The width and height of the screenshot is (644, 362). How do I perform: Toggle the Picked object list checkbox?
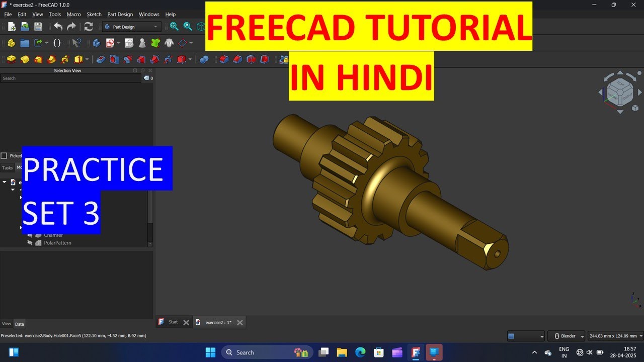4,156
